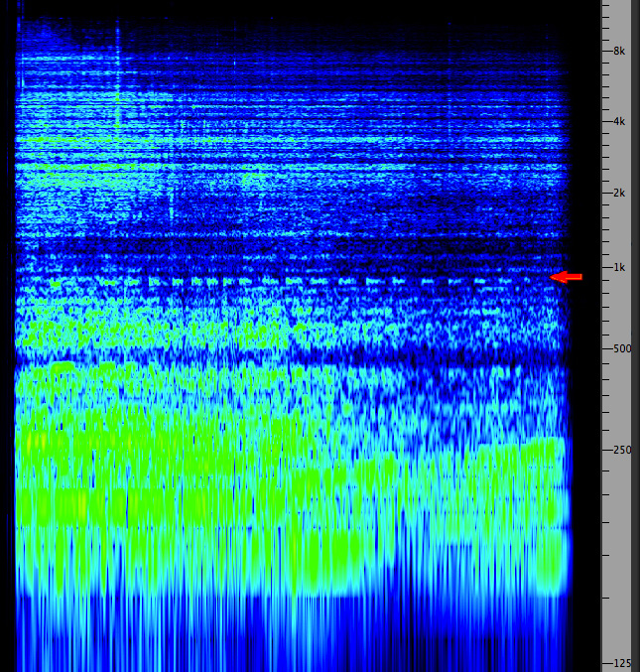Click the 1k frequency ruler label

coord(618,267)
